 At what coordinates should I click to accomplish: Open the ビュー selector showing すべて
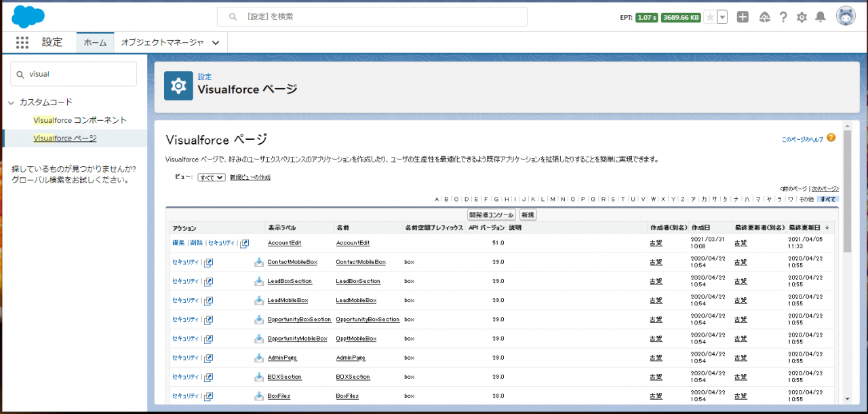point(211,177)
